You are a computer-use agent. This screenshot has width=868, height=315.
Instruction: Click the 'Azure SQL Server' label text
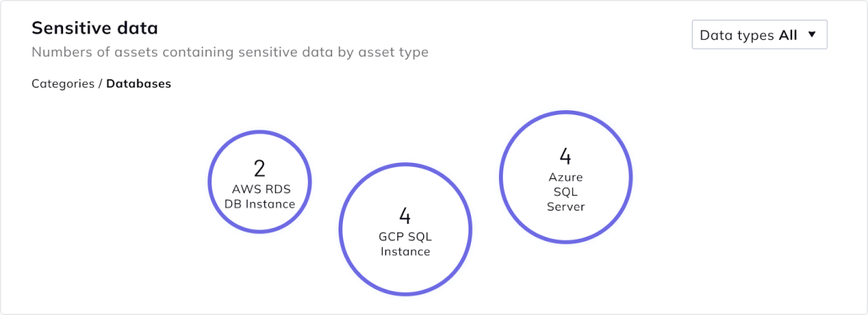(x=566, y=191)
